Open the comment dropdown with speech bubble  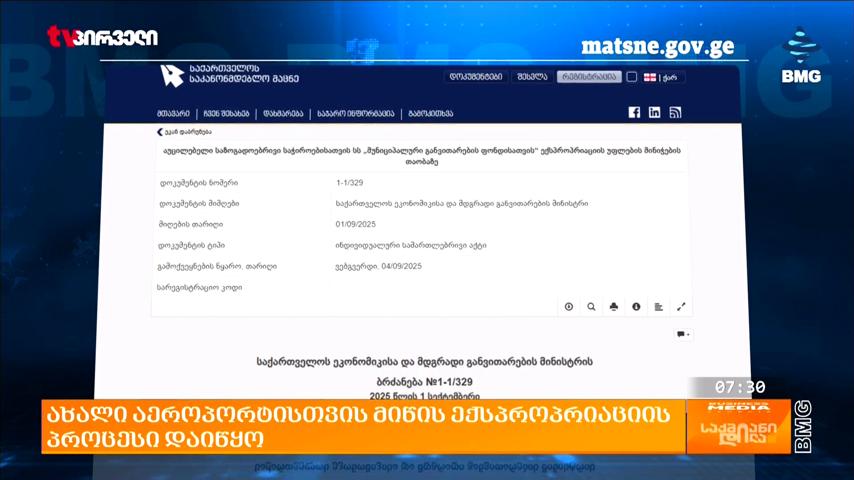tap(683, 334)
